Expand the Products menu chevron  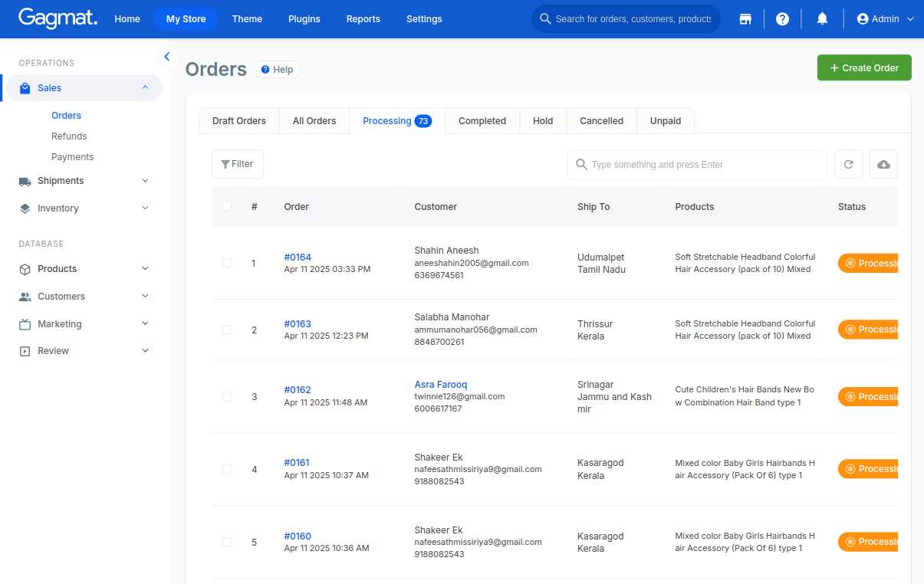tap(145, 268)
